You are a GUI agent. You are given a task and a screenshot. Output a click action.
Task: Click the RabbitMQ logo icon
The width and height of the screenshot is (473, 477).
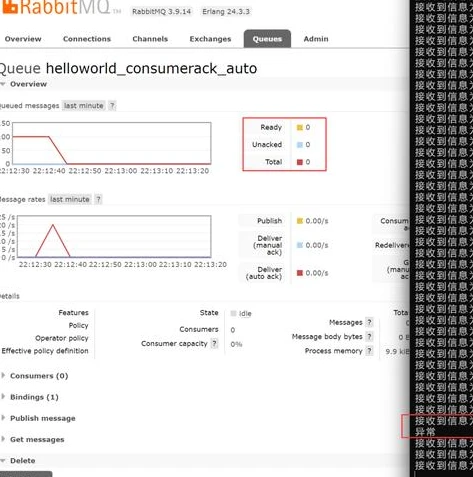[x=10, y=7]
